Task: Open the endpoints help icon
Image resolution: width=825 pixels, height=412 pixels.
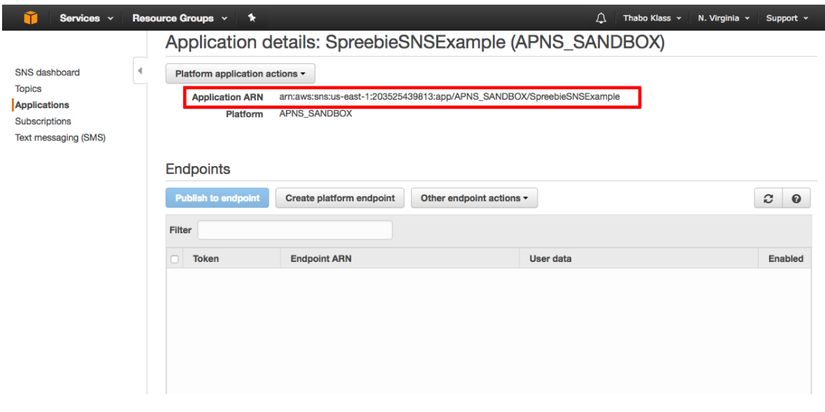Action: [x=797, y=198]
